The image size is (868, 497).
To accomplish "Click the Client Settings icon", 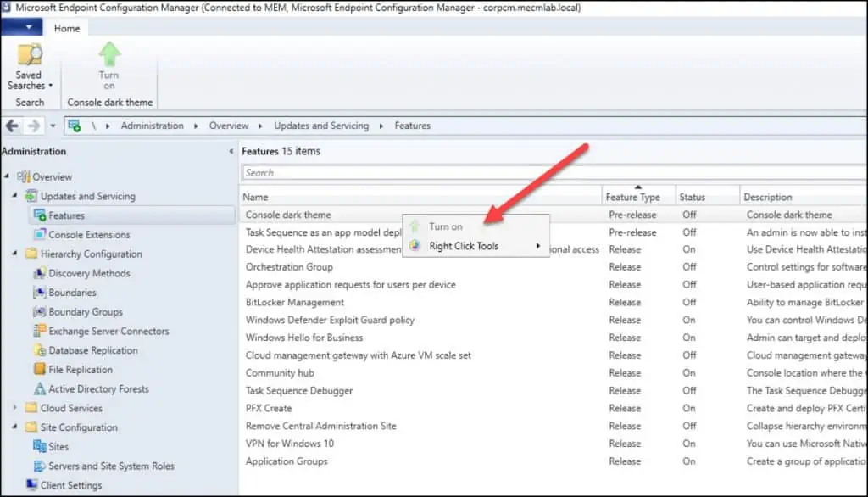I will point(31,485).
